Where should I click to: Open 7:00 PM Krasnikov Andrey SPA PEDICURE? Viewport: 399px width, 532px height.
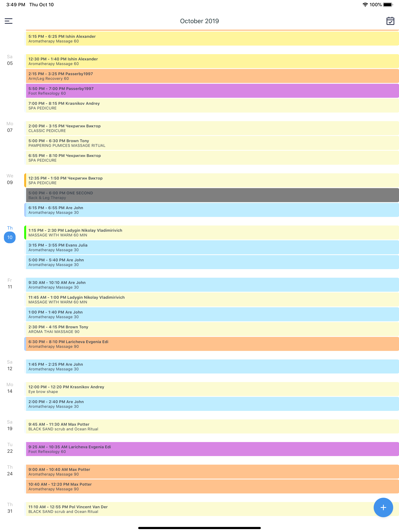[212, 106]
